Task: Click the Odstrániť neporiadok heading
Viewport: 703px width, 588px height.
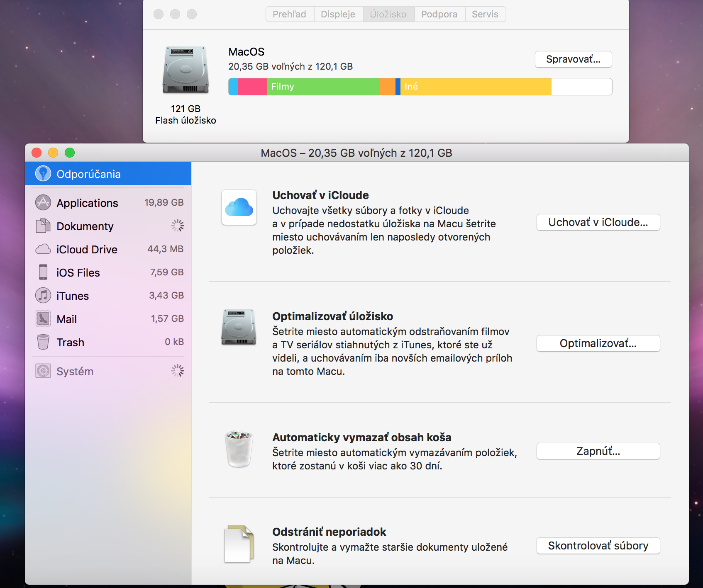Action: pos(329,532)
